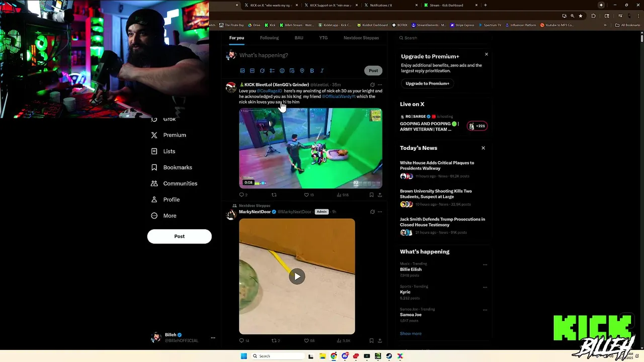The height and width of the screenshot is (362, 644).
Task: Play the MarkyNextDoor video
Action: [297, 277]
